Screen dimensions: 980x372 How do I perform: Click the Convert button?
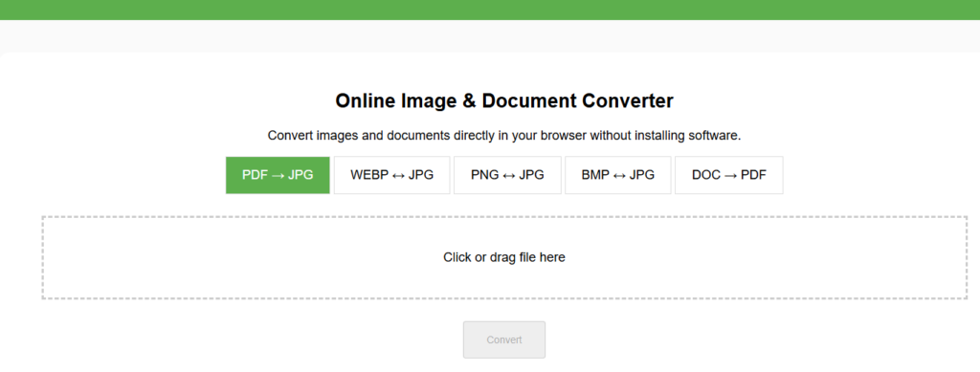tap(504, 339)
